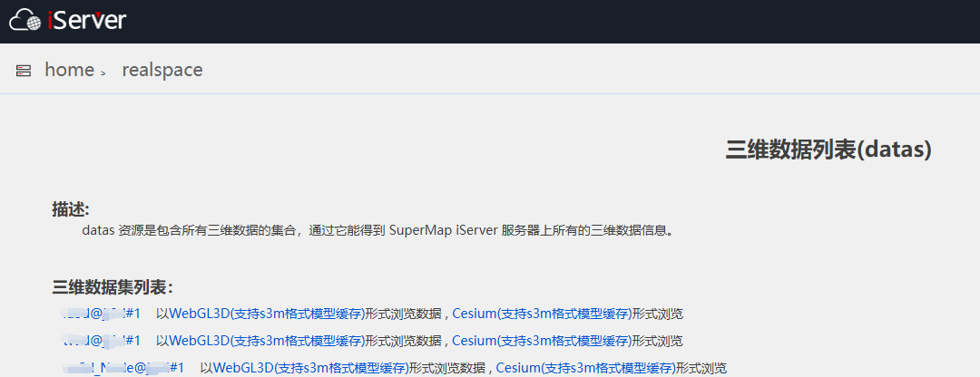This screenshot has height=377, width=980.
Task: Click the iServer cloud logo
Action: (67, 20)
